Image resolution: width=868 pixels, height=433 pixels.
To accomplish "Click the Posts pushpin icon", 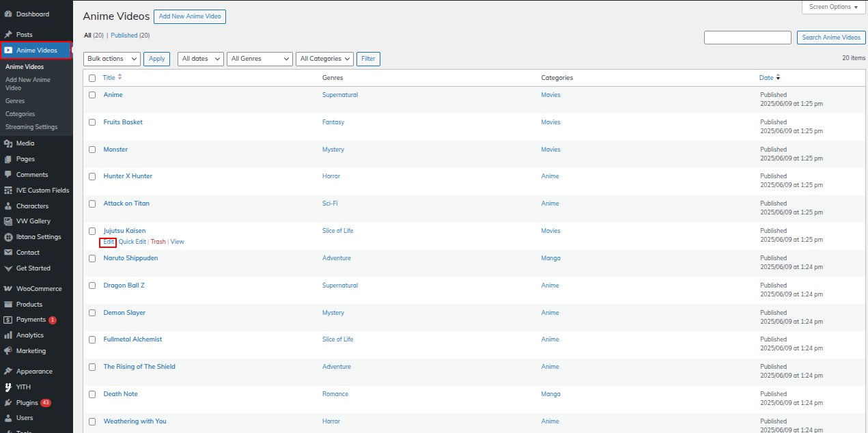I will [x=8, y=34].
